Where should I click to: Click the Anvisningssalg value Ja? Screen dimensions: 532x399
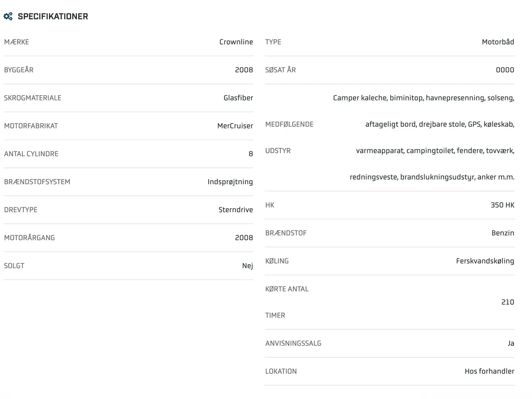(511, 343)
